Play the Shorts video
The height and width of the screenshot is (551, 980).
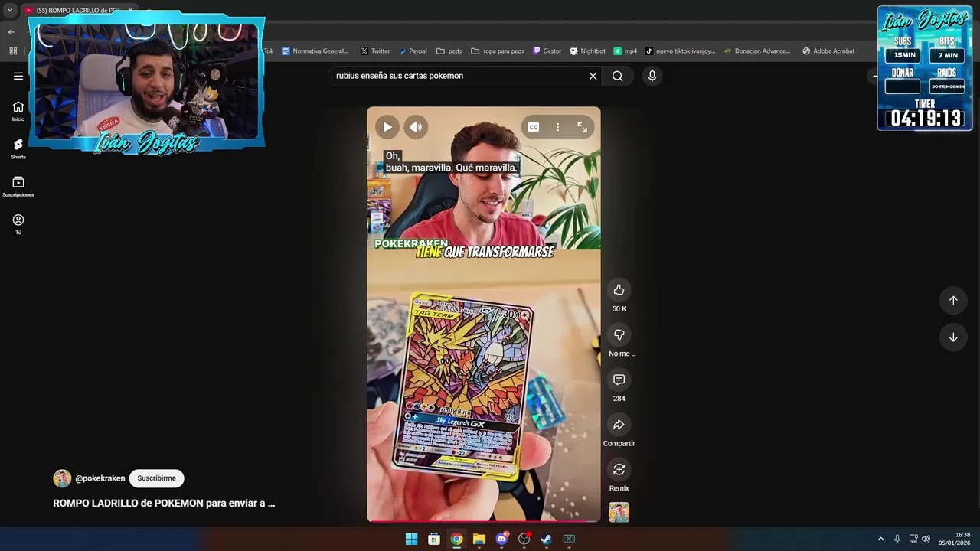(x=387, y=127)
